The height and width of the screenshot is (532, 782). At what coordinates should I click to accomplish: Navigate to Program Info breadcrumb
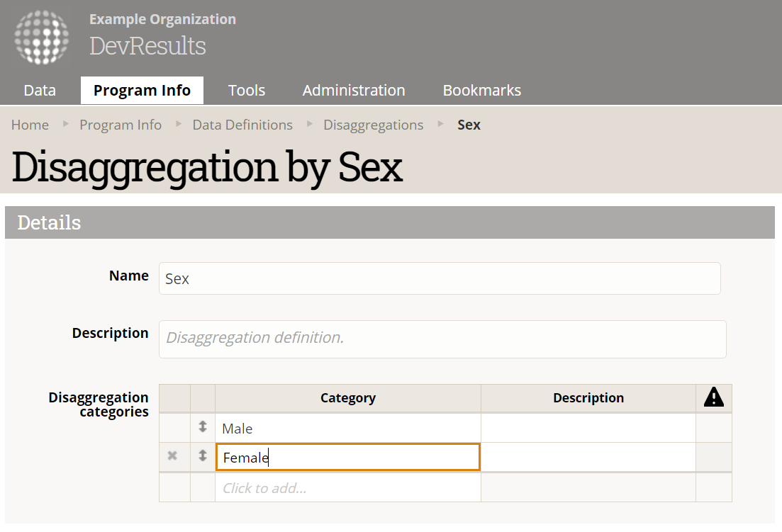click(121, 125)
